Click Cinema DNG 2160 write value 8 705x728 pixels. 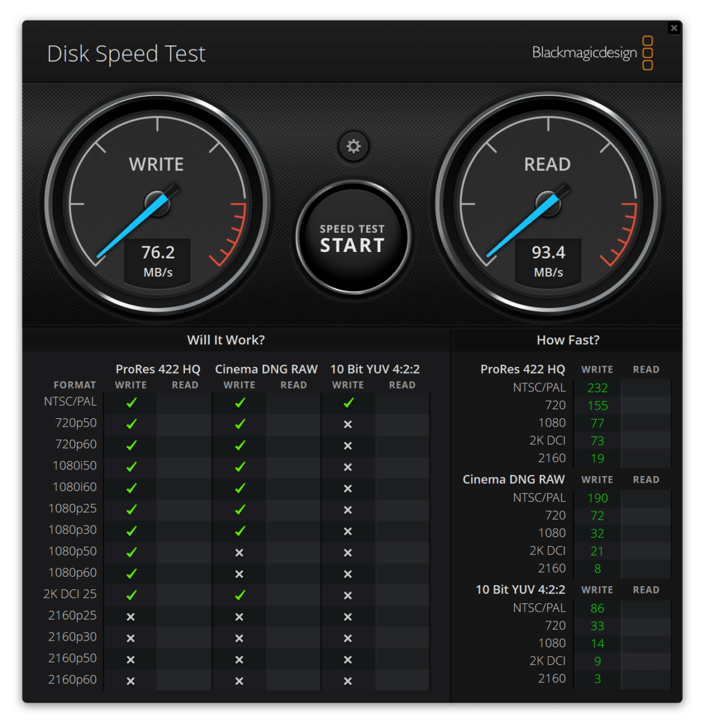[598, 569]
